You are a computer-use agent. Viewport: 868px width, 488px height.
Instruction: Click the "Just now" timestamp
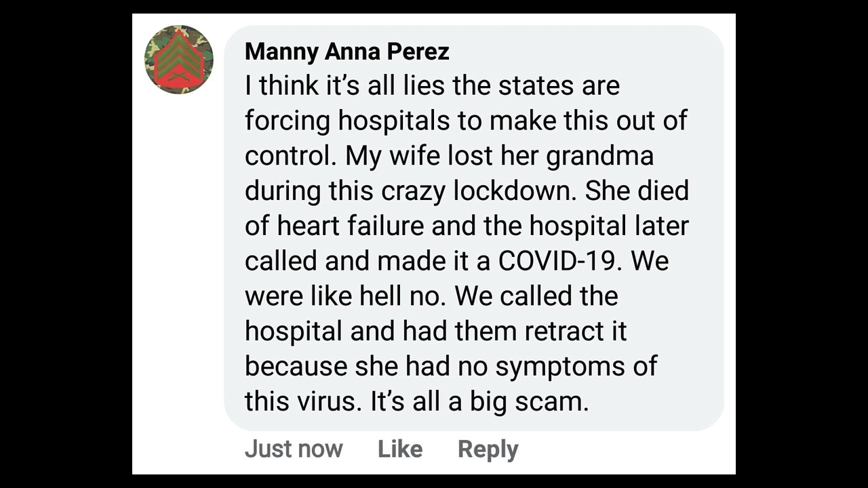click(294, 449)
